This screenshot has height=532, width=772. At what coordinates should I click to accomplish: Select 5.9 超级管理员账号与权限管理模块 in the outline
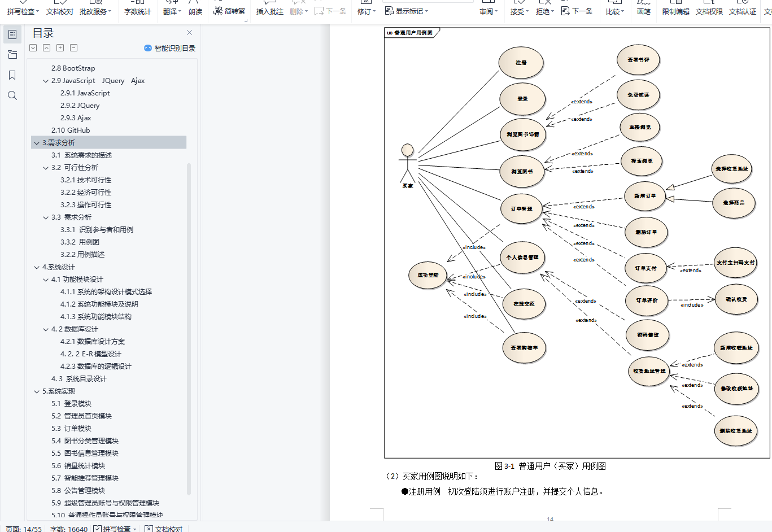[x=106, y=503]
